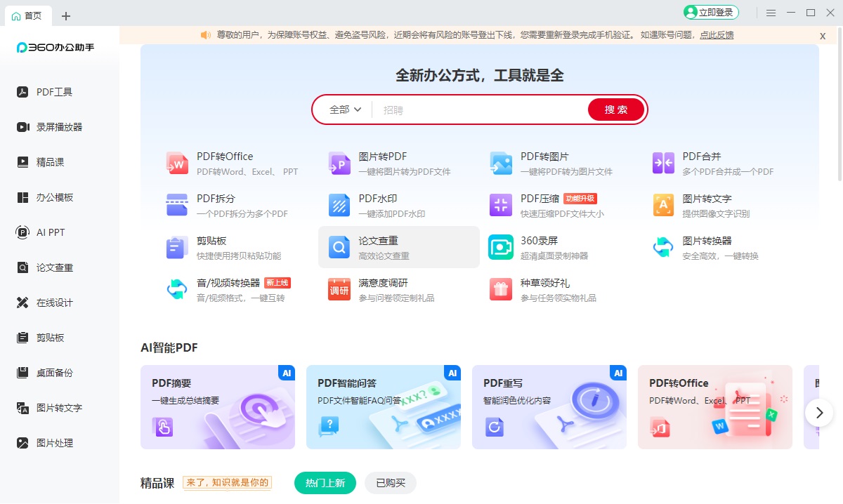Click the 全新办公方式，工具就是全 headline
Image resolution: width=843 pixels, height=504 pixels.
(x=480, y=75)
